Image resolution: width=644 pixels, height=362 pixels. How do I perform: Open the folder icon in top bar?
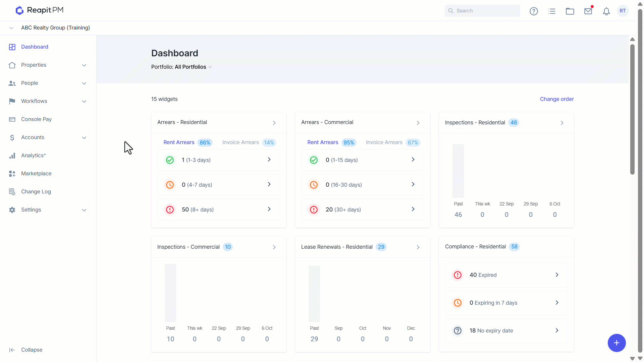(570, 11)
